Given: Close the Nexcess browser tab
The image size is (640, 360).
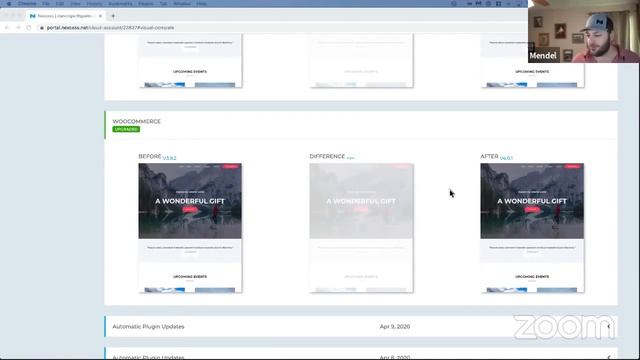Looking at the screenshot, I should (100, 16).
